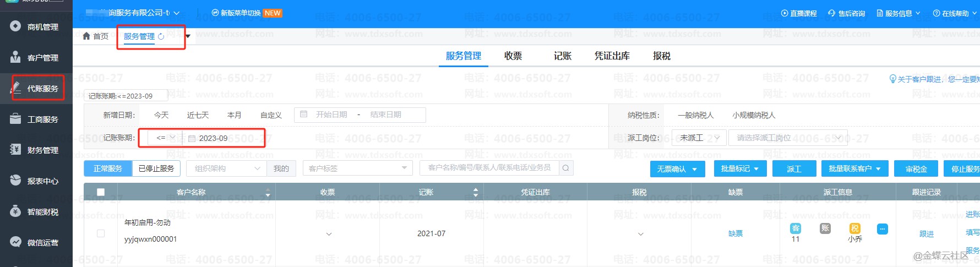980x267 pixels.
Task: Switch to the 收票 tab
Action: [513, 56]
